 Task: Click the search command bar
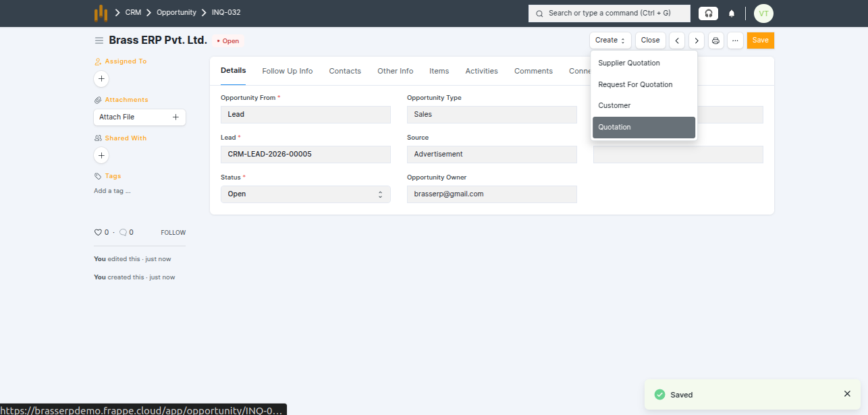[609, 13]
